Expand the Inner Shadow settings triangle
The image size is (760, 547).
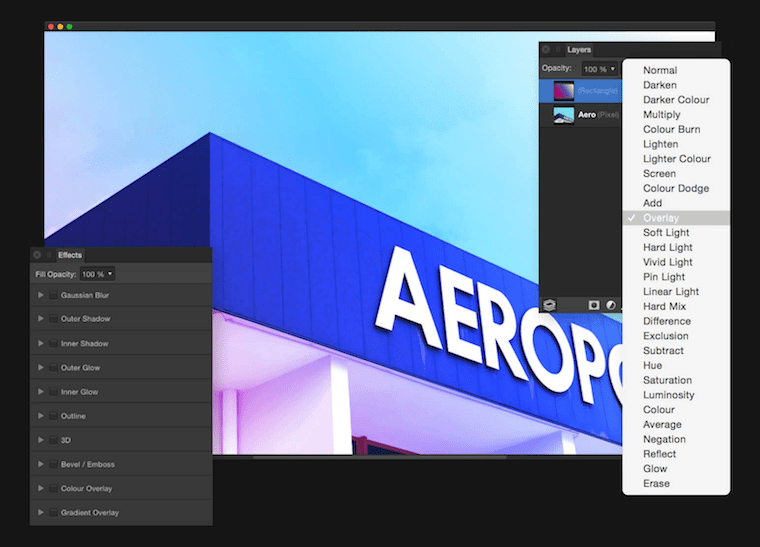(x=41, y=344)
